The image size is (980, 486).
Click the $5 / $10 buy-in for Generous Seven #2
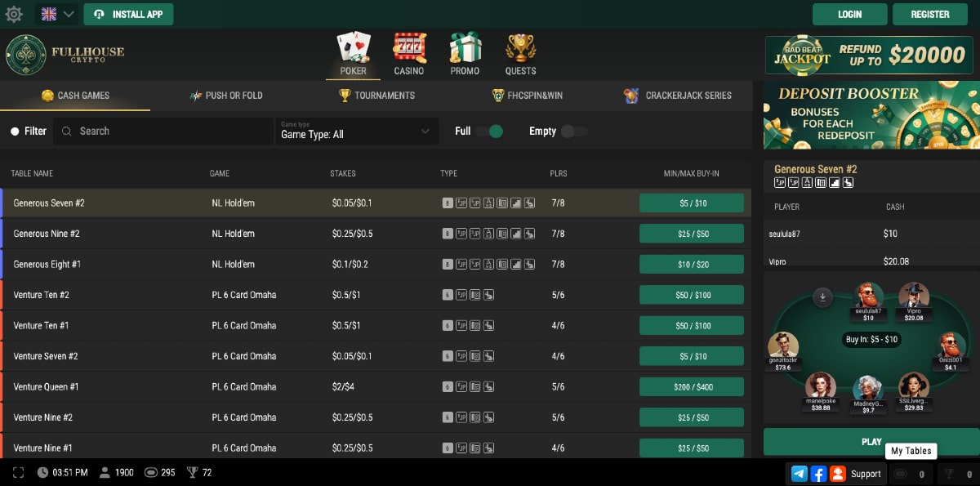[x=692, y=203]
